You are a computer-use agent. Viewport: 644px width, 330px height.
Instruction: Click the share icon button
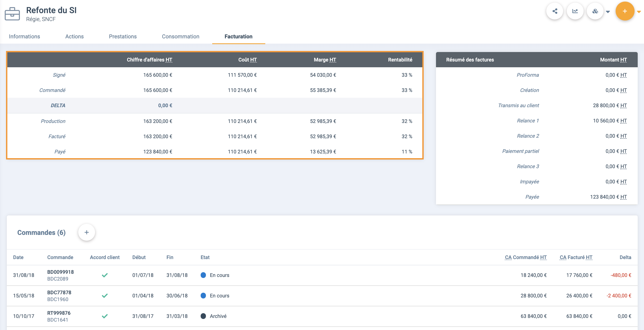555,11
